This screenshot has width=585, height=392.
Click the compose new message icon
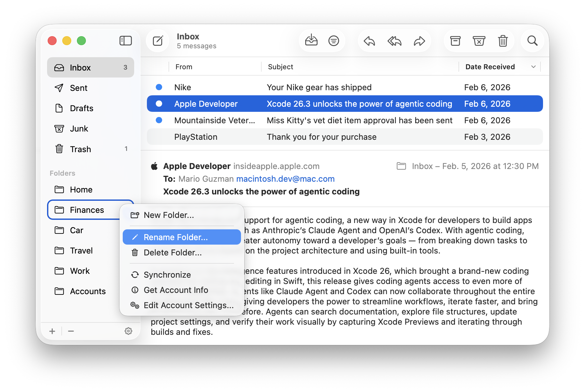coord(158,41)
